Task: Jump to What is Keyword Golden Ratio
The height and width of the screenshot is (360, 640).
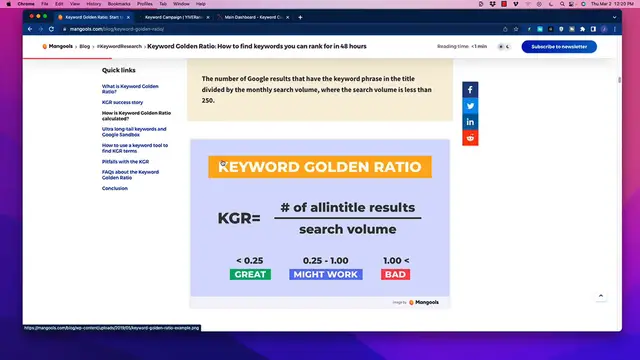Action: point(130,89)
